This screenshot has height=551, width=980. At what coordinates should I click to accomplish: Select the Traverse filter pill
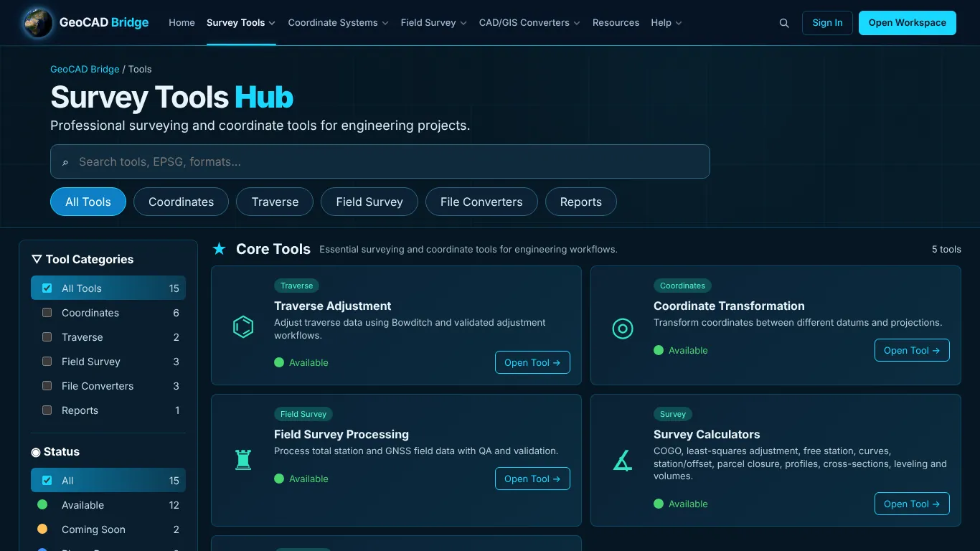click(275, 202)
